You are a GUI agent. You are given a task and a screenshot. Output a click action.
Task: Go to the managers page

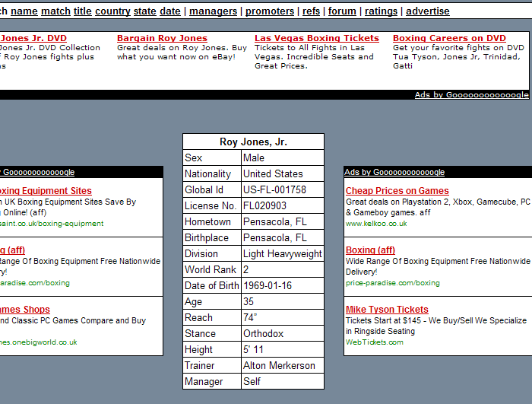(x=213, y=11)
